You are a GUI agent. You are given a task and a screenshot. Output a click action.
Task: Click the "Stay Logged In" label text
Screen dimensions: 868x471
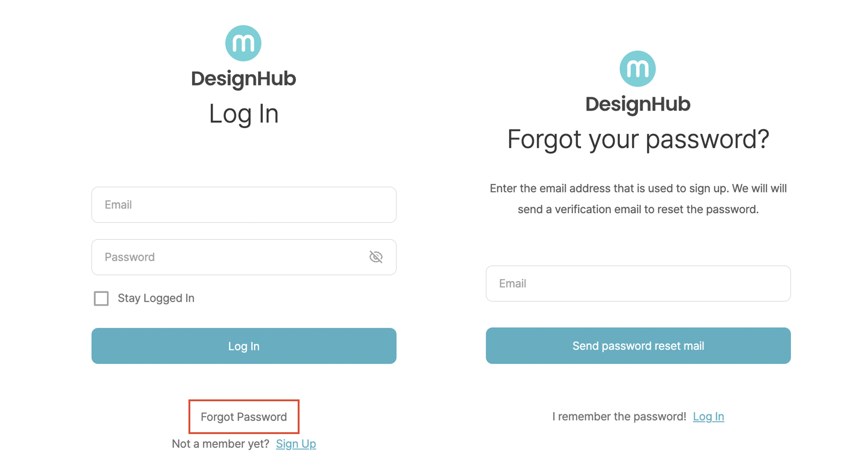(x=156, y=298)
